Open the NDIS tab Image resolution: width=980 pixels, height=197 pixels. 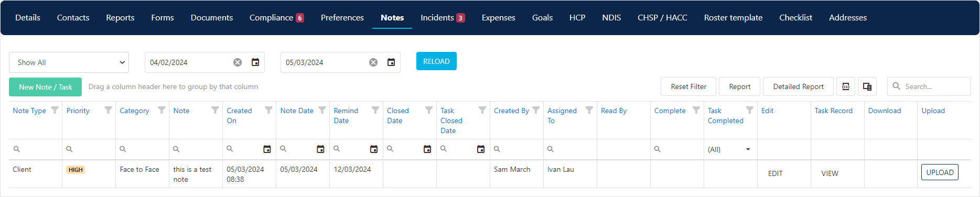[x=611, y=18]
